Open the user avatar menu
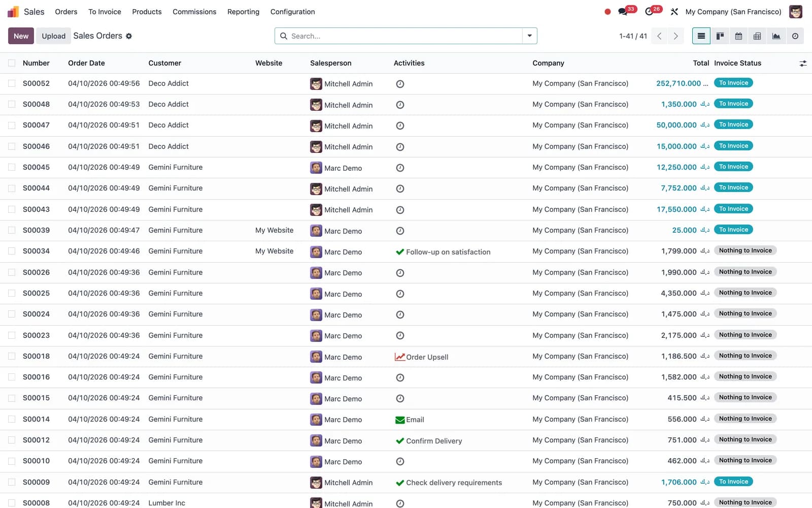Image resolution: width=812 pixels, height=508 pixels. (x=796, y=12)
